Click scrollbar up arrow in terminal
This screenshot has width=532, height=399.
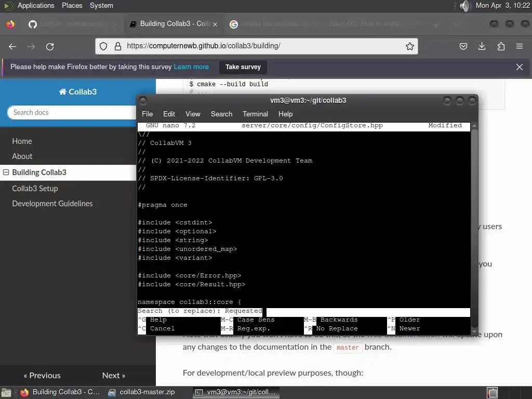[474, 126]
